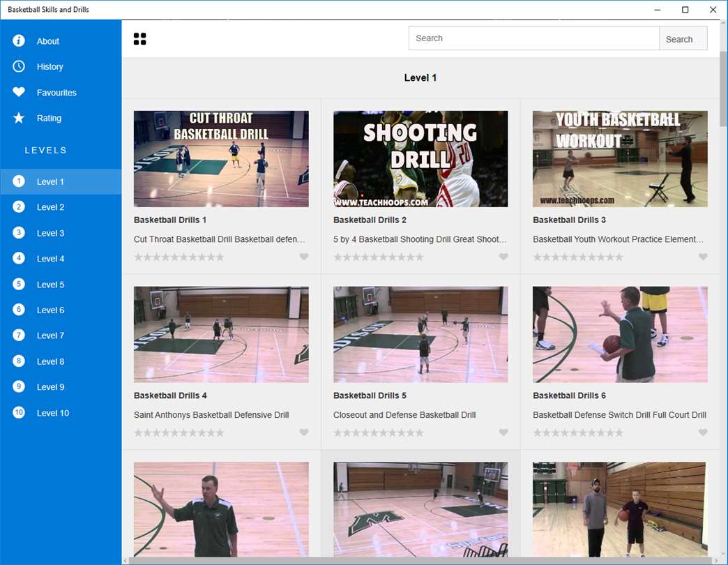Select the Level 6 number badge

[19, 310]
